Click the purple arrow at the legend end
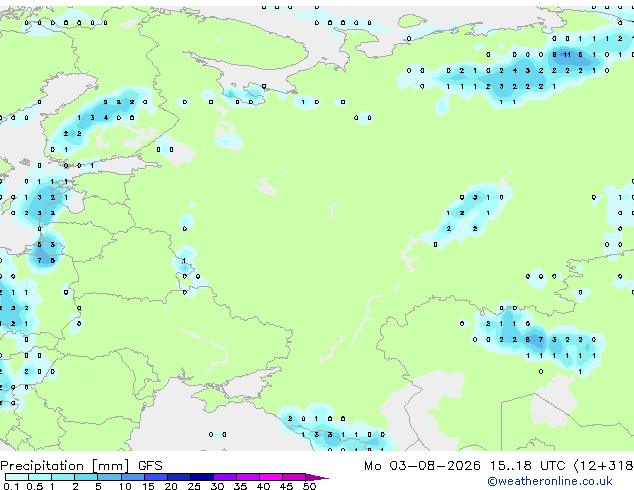The image size is (634, 490). 317,477
